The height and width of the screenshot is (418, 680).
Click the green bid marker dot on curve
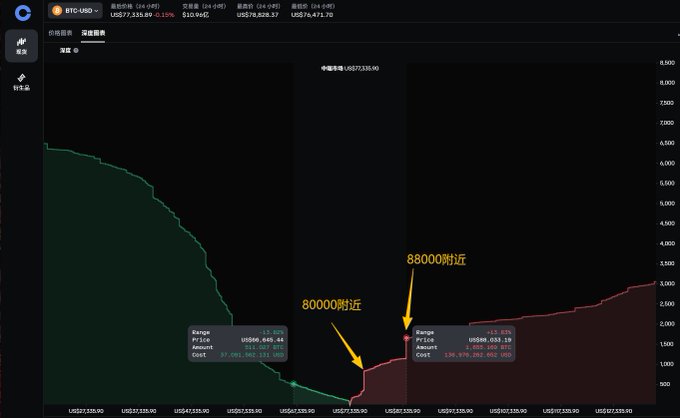coord(294,384)
